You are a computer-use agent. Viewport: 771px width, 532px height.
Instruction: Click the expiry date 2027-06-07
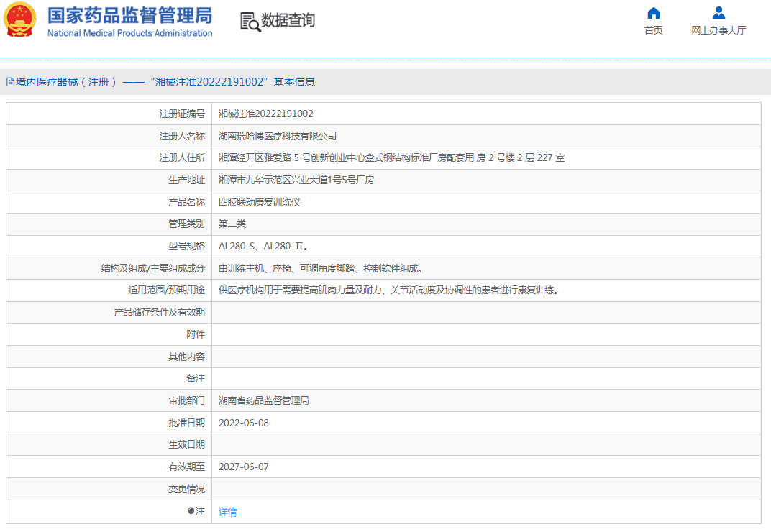(x=243, y=467)
